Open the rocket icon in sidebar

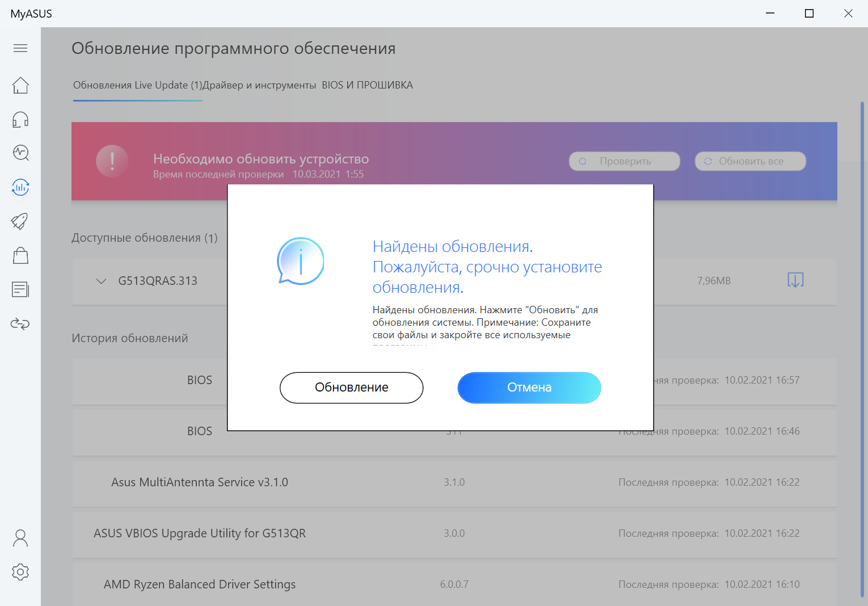[x=20, y=221]
